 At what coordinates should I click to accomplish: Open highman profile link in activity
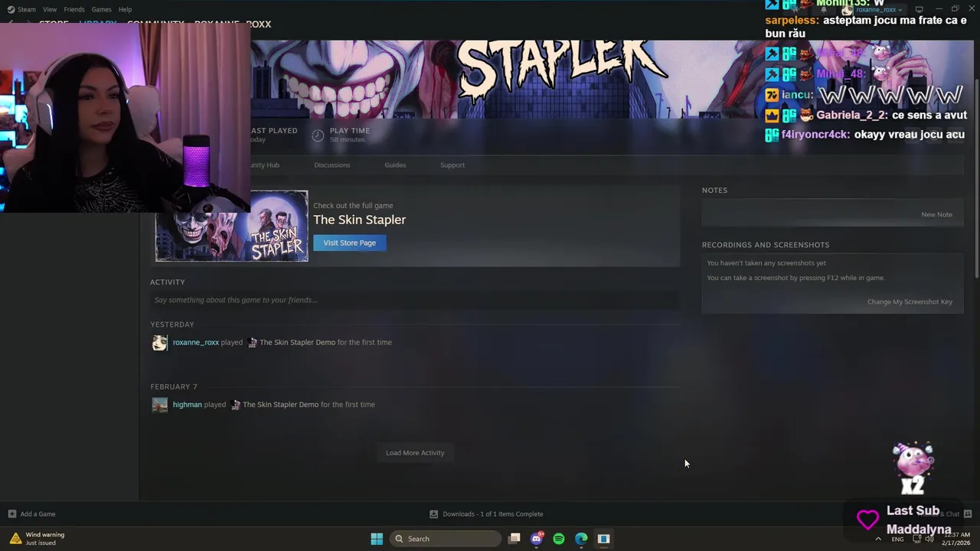[187, 405]
